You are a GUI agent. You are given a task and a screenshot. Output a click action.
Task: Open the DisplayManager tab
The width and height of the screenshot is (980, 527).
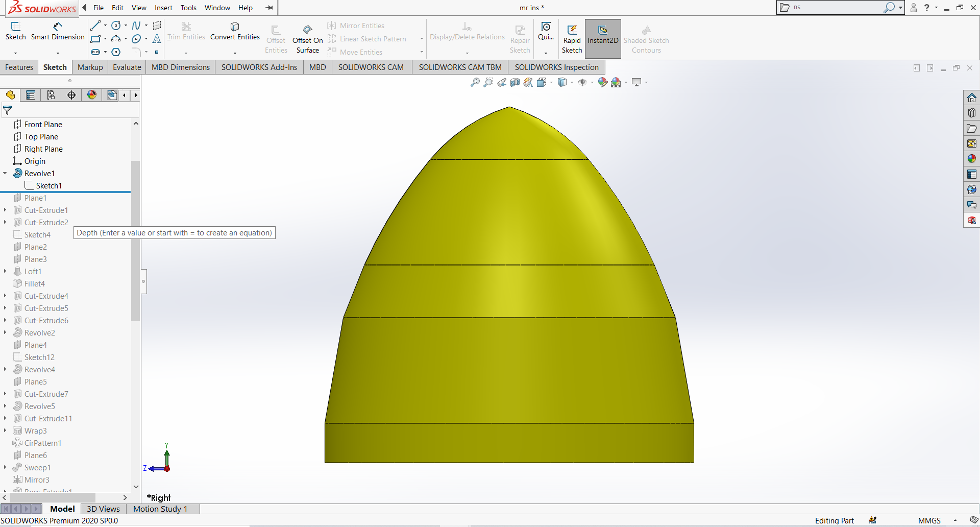[92, 95]
